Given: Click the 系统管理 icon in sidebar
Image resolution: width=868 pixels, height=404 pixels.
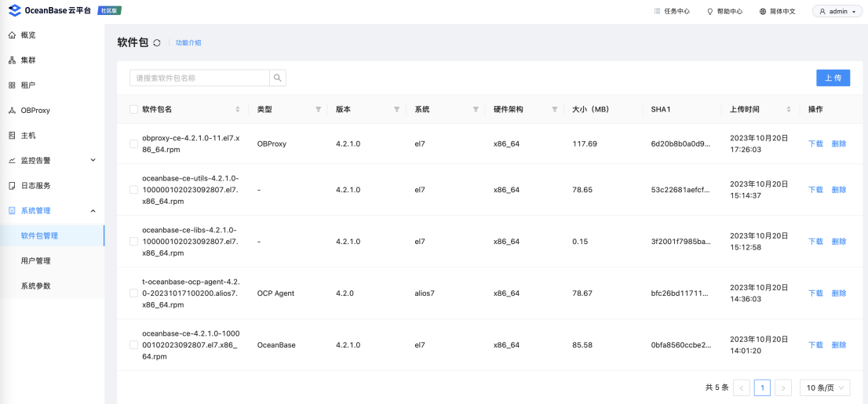Looking at the screenshot, I should point(13,210).
